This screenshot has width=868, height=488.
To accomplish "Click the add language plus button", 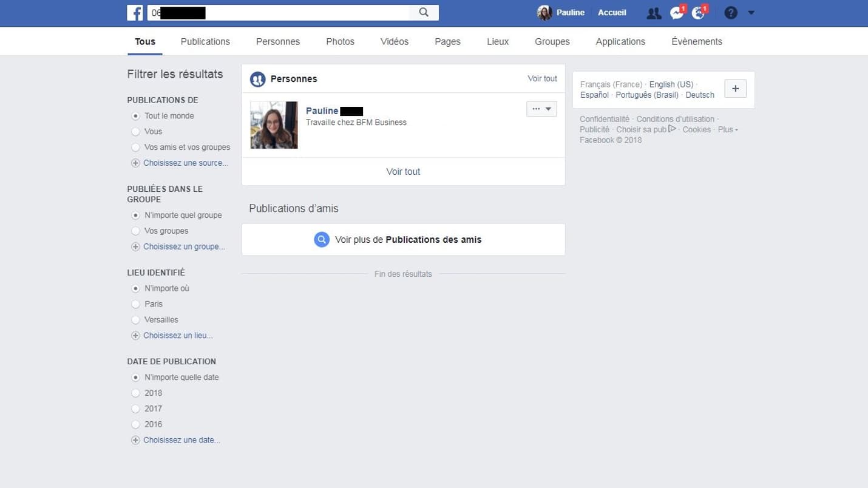I will (x=735, y=89).
